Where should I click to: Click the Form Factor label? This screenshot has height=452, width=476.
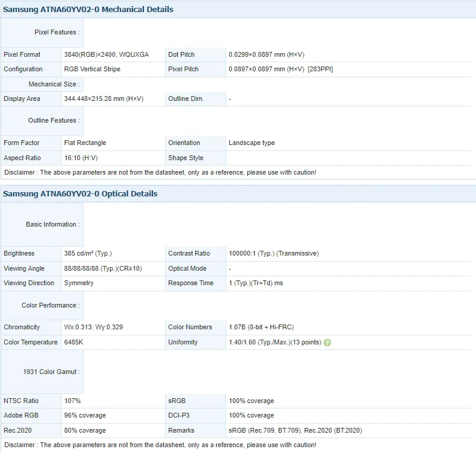tap(22, 143)
